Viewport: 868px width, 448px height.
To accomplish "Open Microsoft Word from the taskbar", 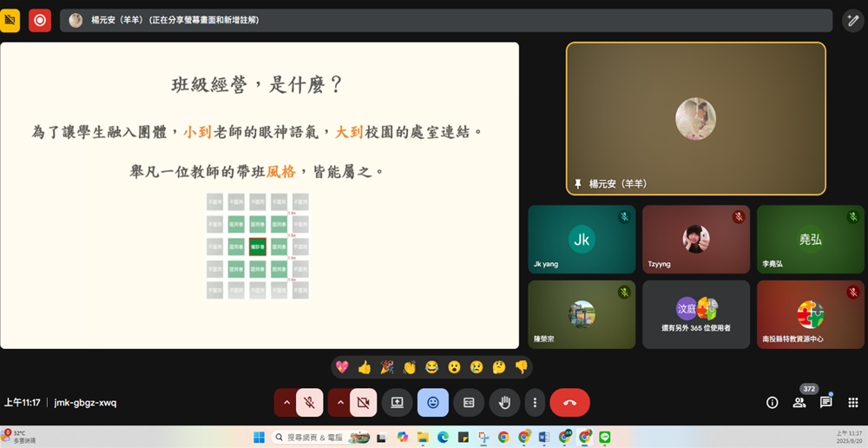I will click(543, 438).
